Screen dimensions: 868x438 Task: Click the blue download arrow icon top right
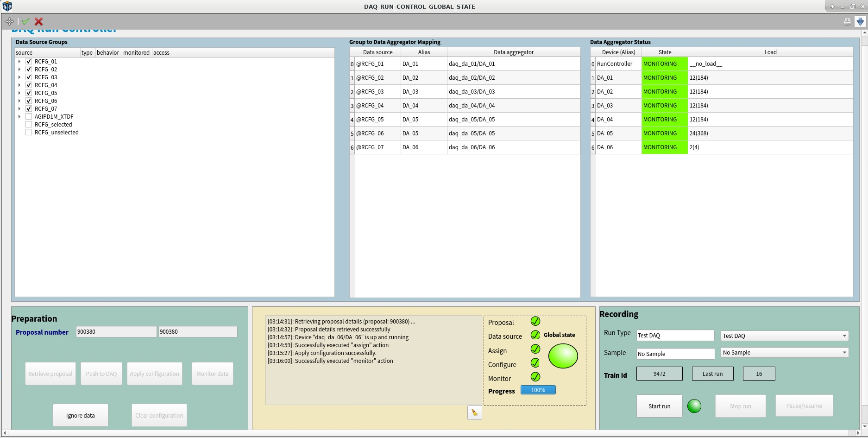point(860,21)
